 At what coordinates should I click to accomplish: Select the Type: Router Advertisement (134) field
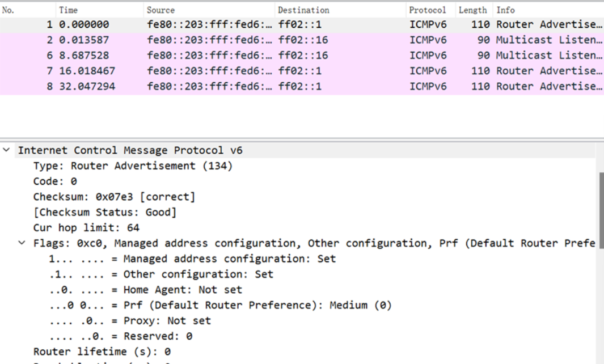point(133,166)
